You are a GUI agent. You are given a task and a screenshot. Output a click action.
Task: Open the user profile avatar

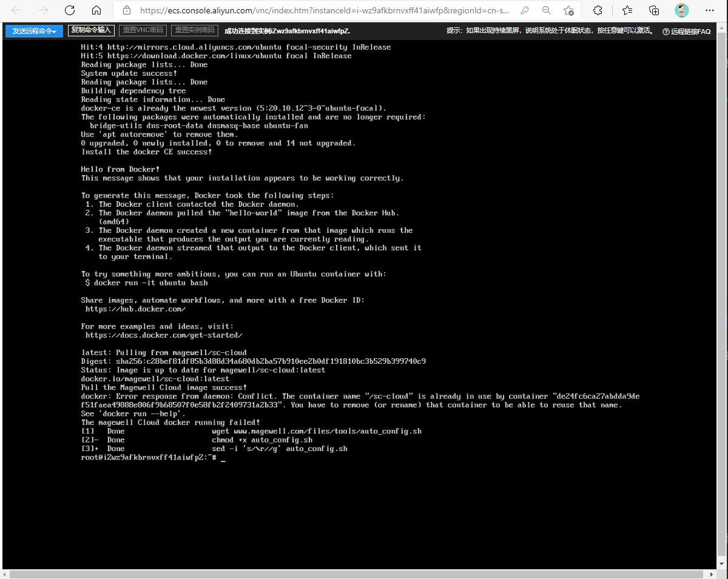coord(682,10)
